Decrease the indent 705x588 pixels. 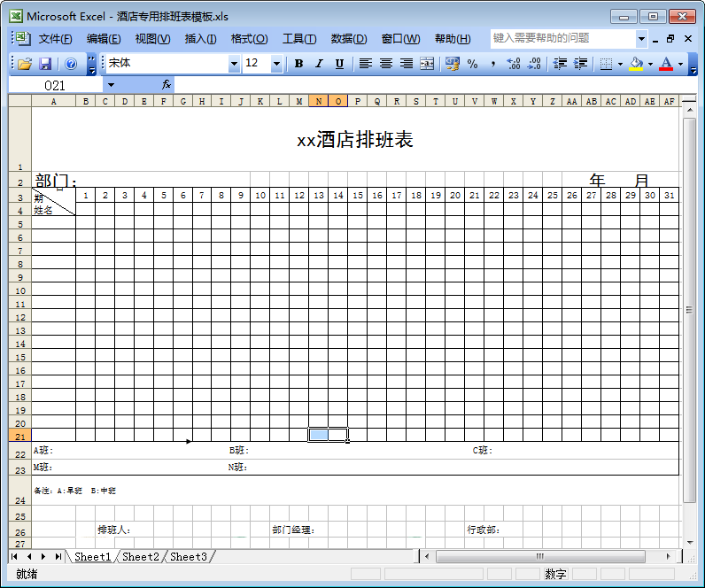coord(560,64)
